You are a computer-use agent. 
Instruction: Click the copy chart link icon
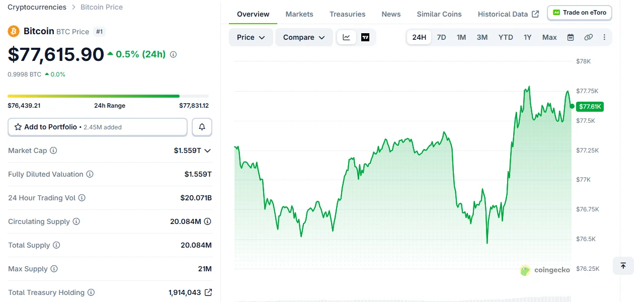coord(588,37)
